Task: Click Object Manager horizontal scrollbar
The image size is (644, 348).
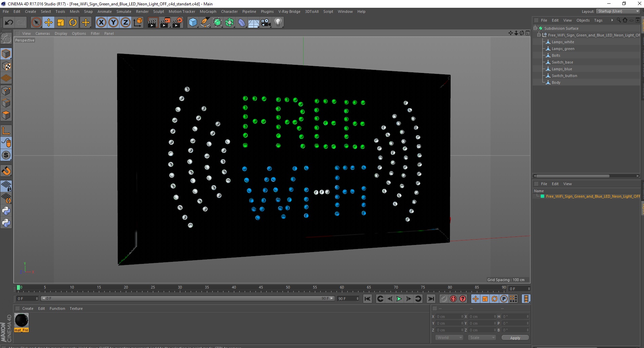Action: click(573, 176)
